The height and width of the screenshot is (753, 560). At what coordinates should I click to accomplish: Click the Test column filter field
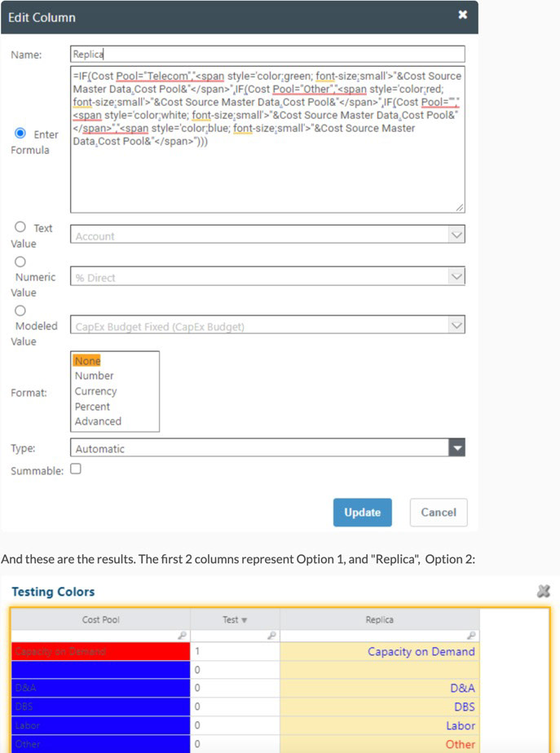tap(235, 636)
